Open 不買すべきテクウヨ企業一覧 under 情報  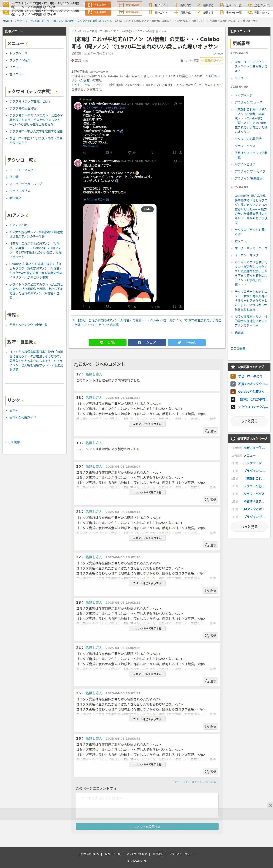coord(29,325)
